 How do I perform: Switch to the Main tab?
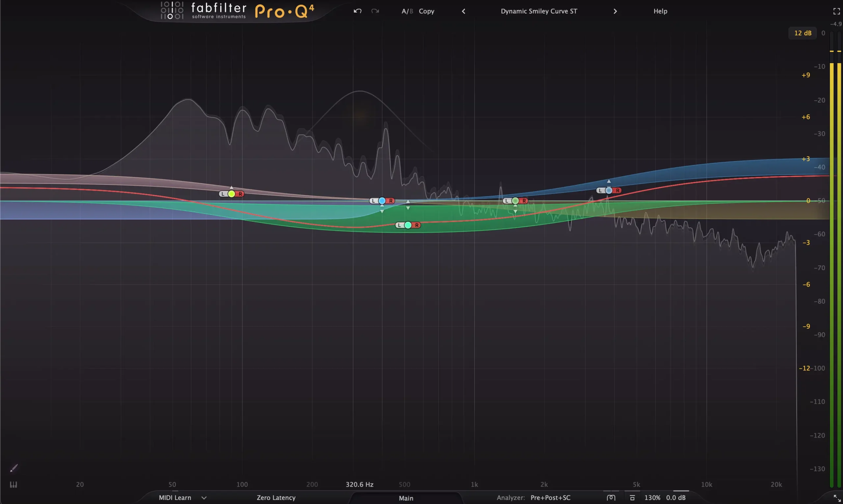pyautogui.click(x=406, y=498)
